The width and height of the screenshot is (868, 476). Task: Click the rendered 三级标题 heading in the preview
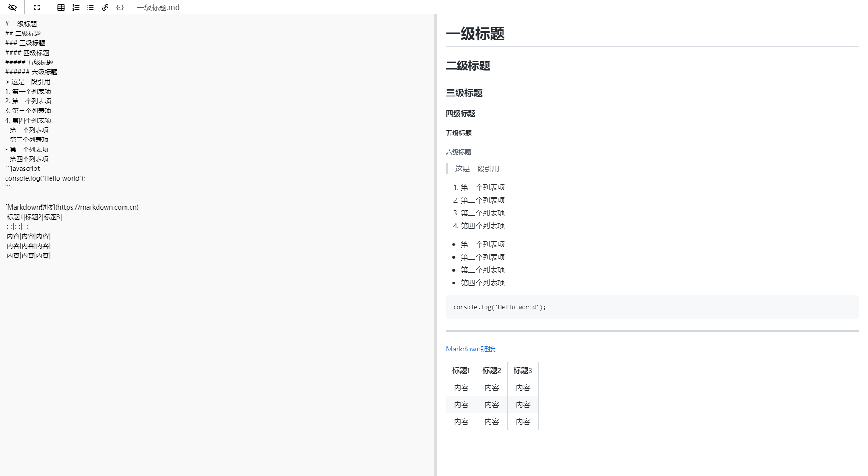(x=464, y=93)
